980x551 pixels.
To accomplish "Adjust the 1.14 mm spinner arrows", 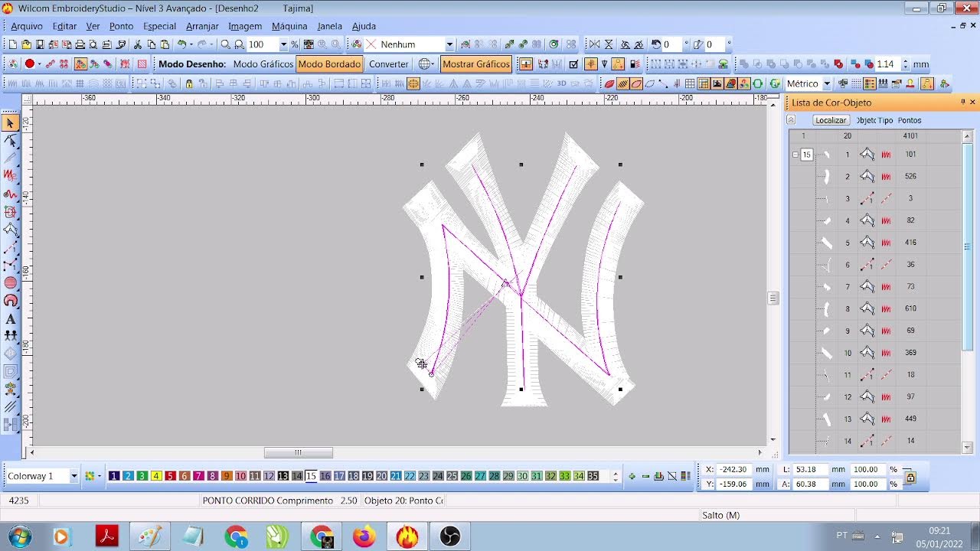I will (906, 64).
